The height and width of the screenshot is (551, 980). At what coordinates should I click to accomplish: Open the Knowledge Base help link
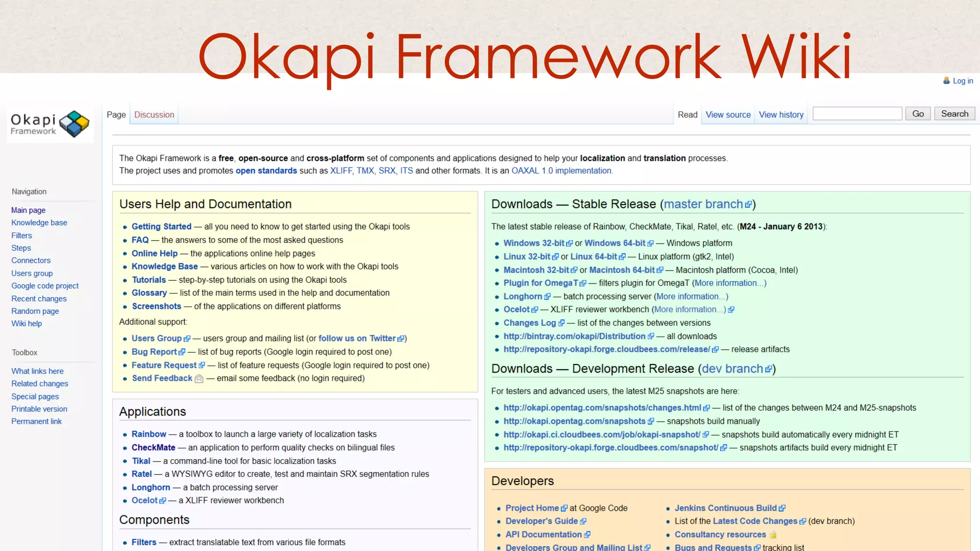165,266
